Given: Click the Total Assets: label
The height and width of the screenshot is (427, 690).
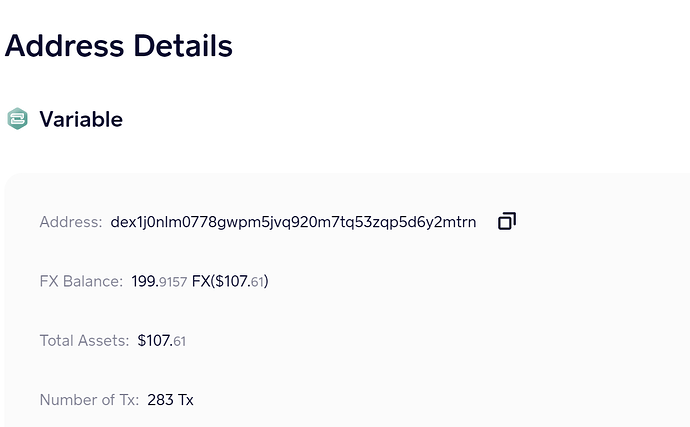Looking at the screenshot, I should coord(84,341).
